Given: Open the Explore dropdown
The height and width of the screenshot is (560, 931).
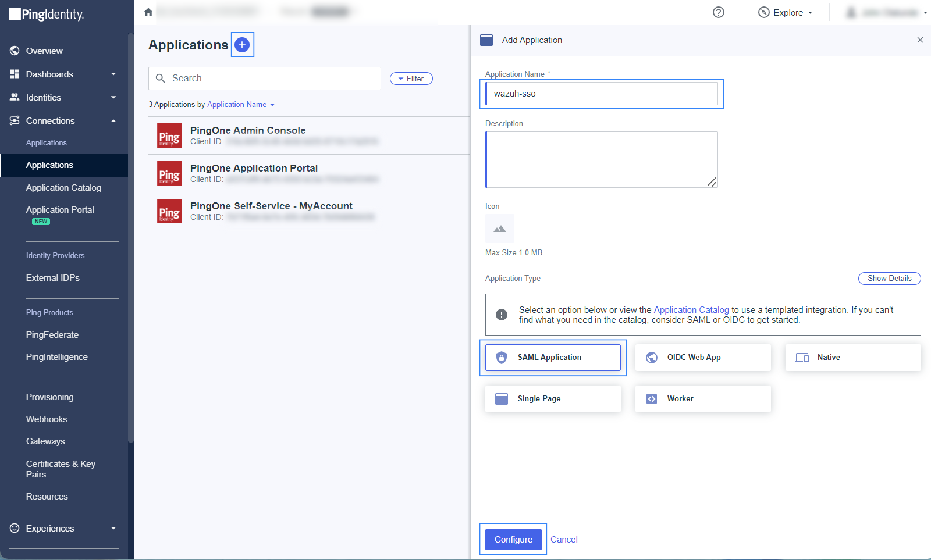Looking at the screenshot, I should click(x=786, y=13).
